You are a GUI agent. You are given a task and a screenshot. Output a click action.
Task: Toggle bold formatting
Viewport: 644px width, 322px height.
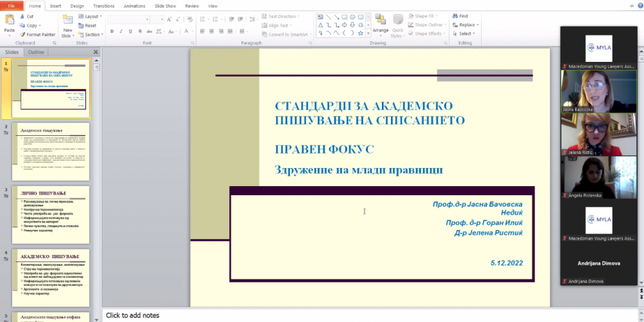point(112,31)
